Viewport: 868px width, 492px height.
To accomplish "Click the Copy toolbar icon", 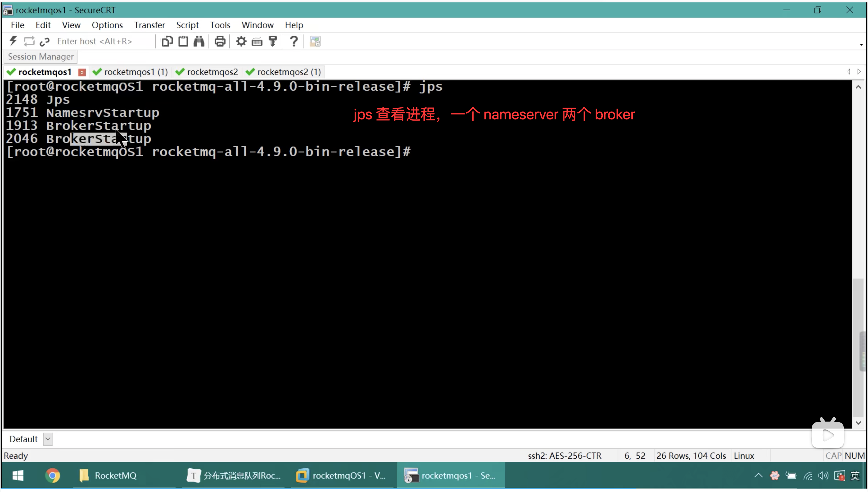I will tap(167, 41).
